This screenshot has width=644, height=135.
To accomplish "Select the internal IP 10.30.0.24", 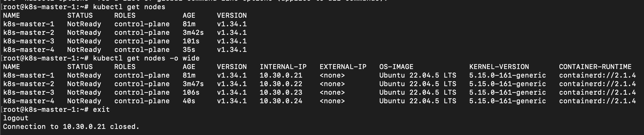I will 281,101.
